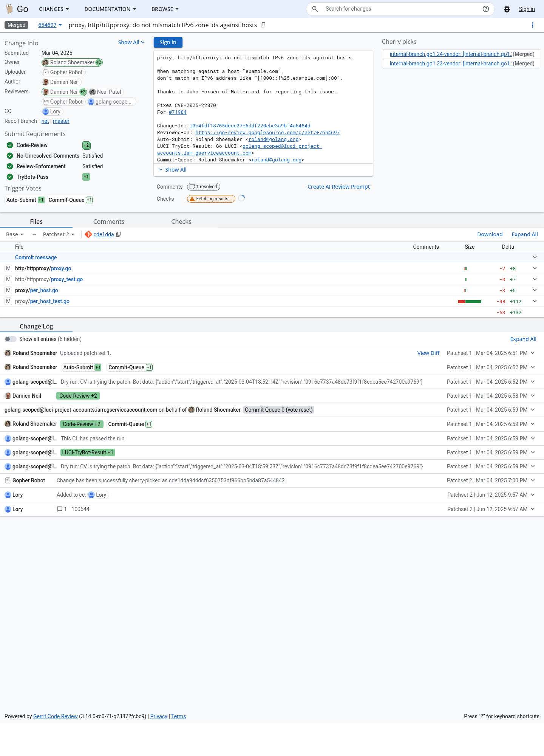Open the http/httpproxy/proxy.go file link
This screenshot has width=544, height=756.
pyautogui.click(x=43, y=268)
